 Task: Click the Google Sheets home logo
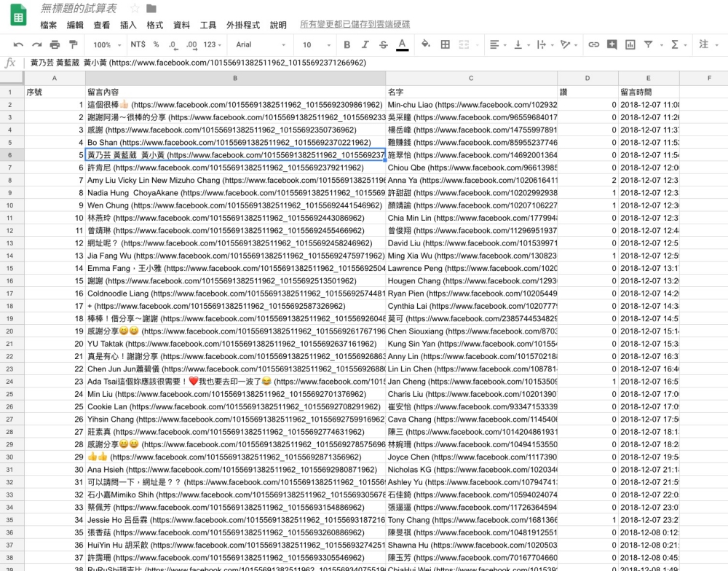click(18, 16)
